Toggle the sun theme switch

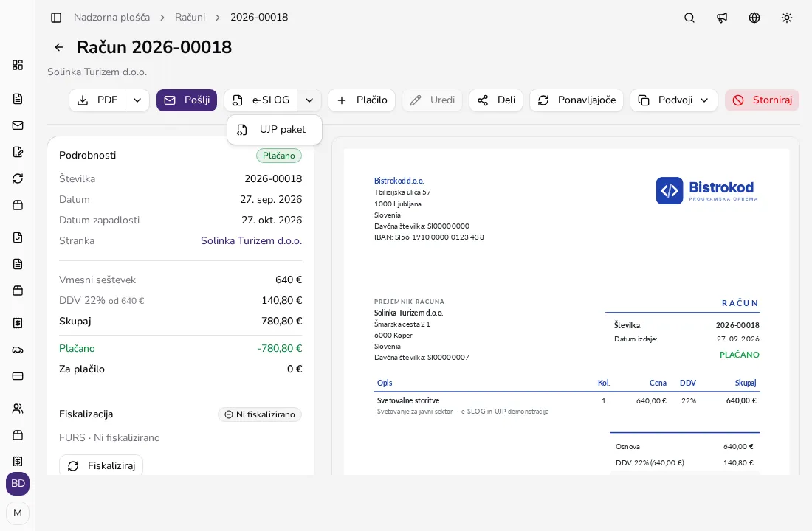(x=787, y=18)
